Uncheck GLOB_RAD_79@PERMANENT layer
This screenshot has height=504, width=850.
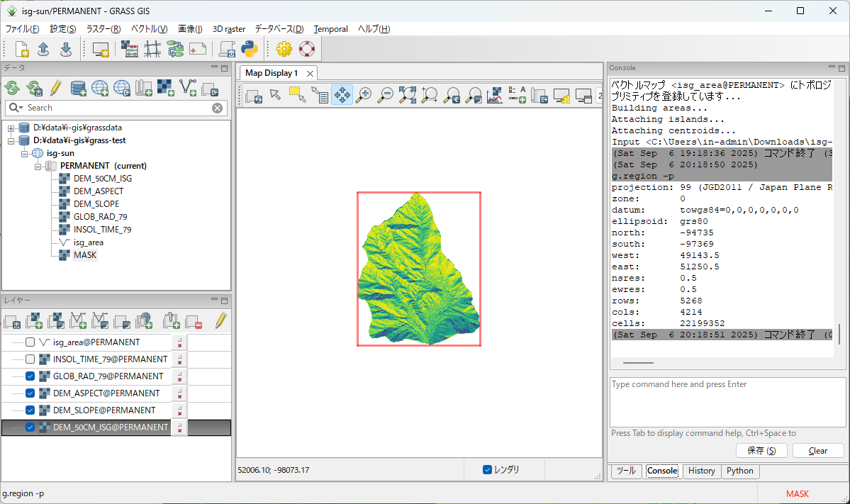point(30,376)
